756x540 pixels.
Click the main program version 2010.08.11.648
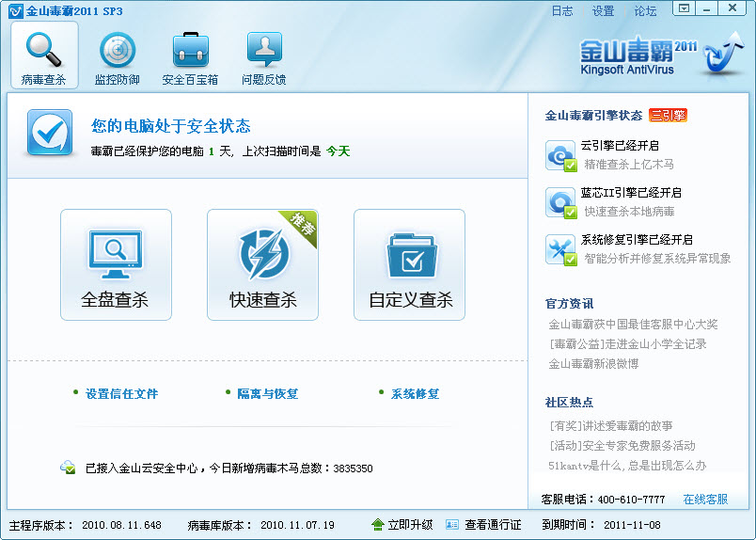(x=121, y=525)
